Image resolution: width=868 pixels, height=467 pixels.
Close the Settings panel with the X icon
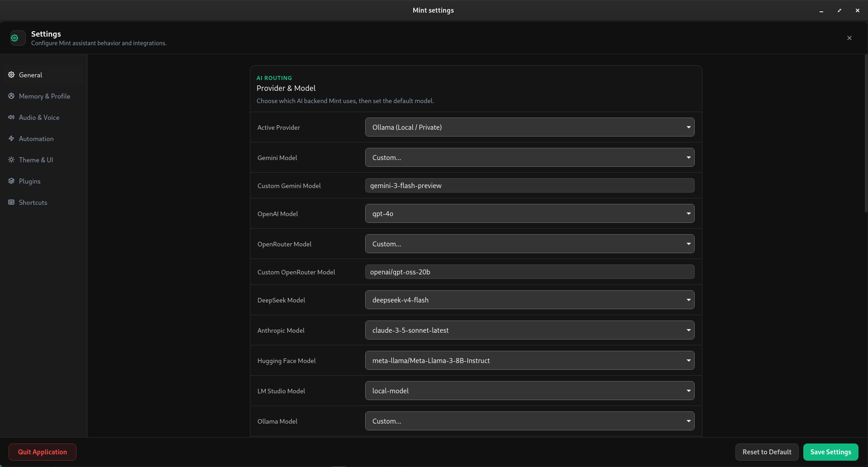(x=849, y=38)
